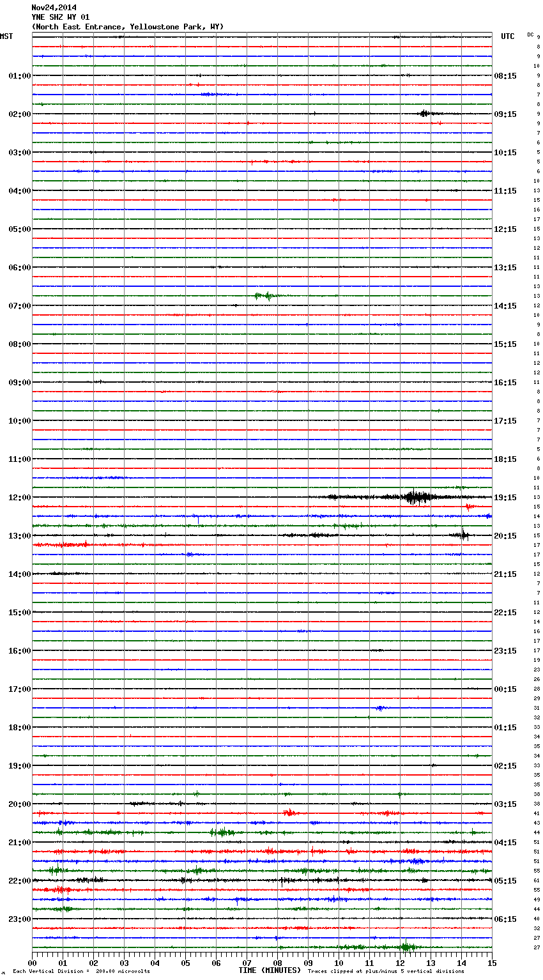Click the 11:15 UTC time label
Viewport: 543px width, 980px height.
click(x=505, y=191)
